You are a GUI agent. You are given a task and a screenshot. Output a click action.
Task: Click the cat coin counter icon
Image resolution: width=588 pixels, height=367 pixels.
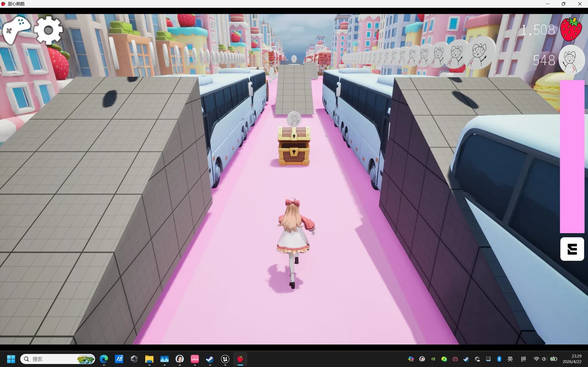coord(571,60)
